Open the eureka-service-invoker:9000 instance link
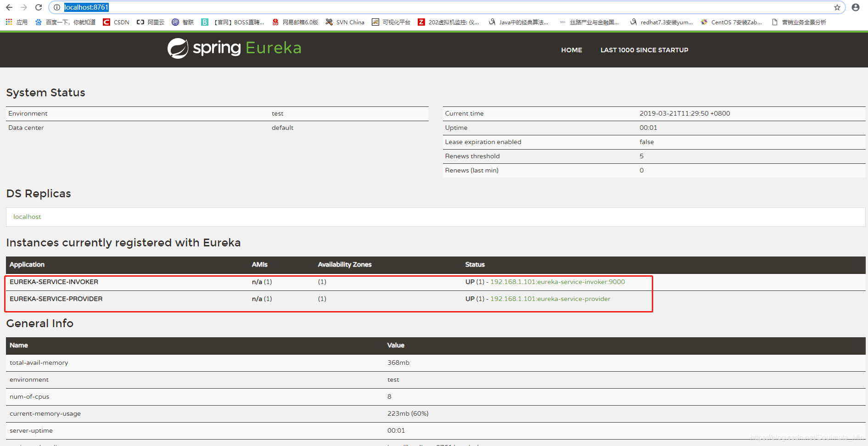868x446 pixels. 557,282
